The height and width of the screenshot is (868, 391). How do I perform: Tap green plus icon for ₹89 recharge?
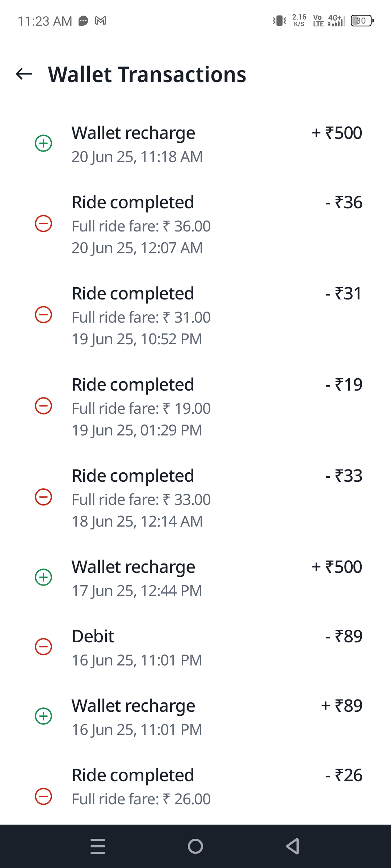tap(43, 716)
